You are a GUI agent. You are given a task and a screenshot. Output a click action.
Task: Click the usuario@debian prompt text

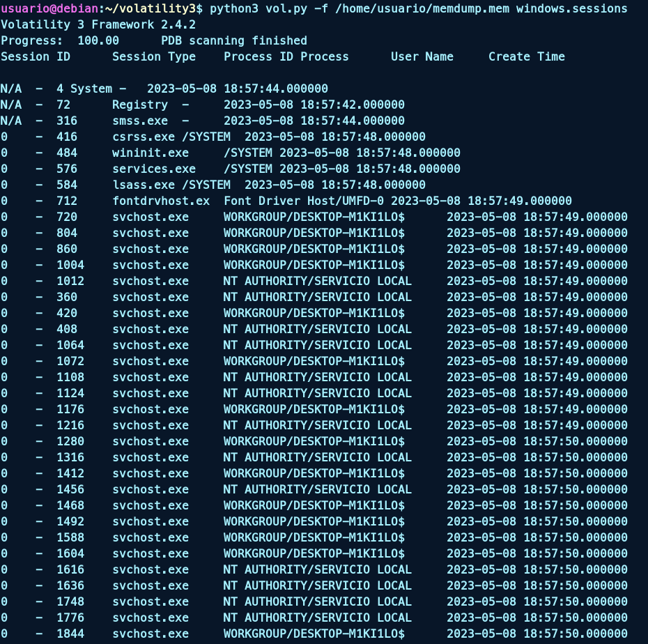[45, 8]
